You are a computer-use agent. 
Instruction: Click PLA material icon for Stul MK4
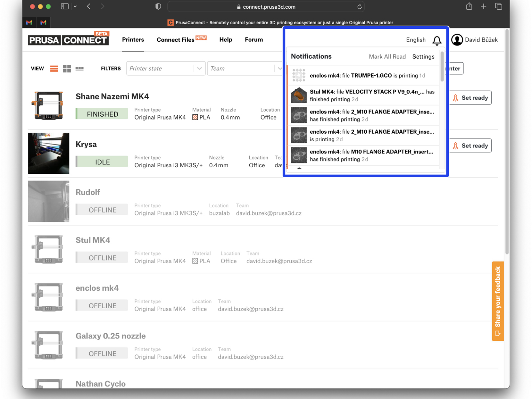pyautogui.click(x=195, y=261)
